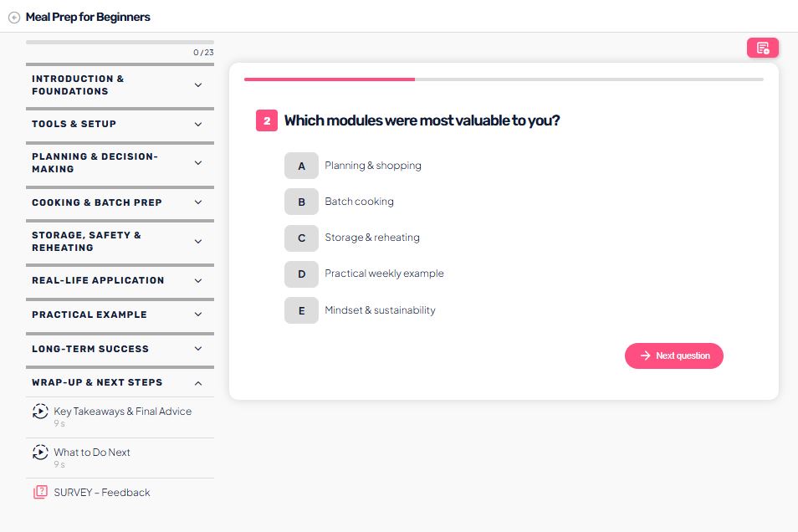Collapse the Wrap-Up & Next Steps section

(x=198, y=382)
